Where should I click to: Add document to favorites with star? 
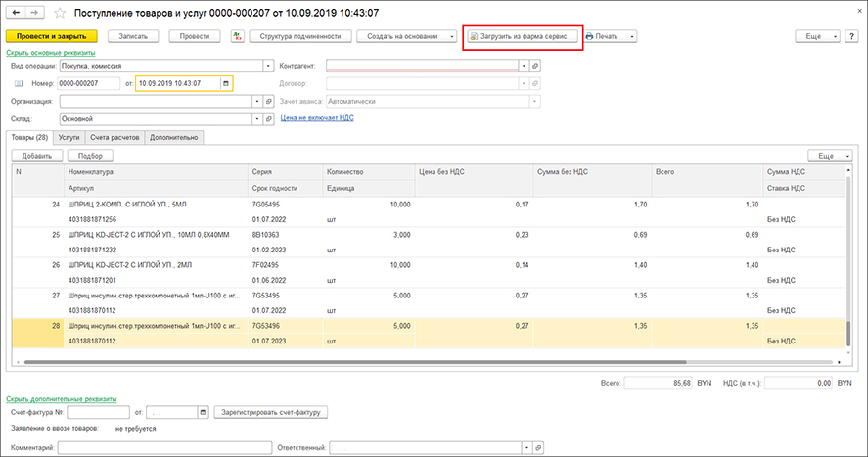pyautogui.click(x=61, y=13)
